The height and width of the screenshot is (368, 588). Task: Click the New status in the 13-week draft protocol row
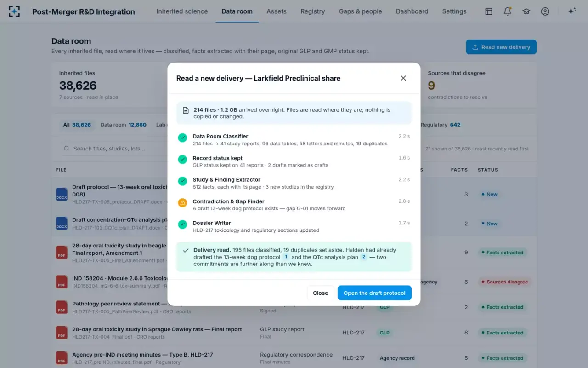pyautogui.click(x=489, y=195)
